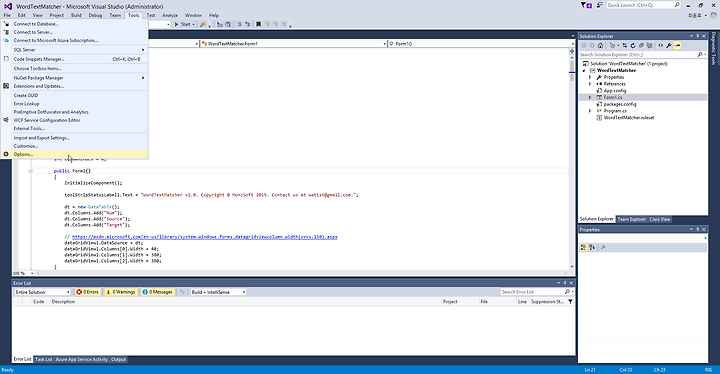Select packages.config in Solution Explorer
The height and width of the screenshot is (374, 720).
pos(619,104)
